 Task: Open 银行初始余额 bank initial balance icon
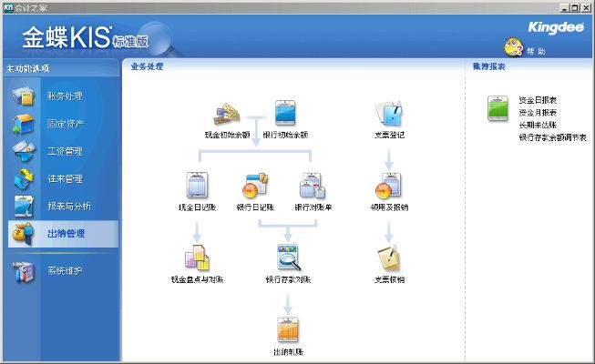pos(285,113)
